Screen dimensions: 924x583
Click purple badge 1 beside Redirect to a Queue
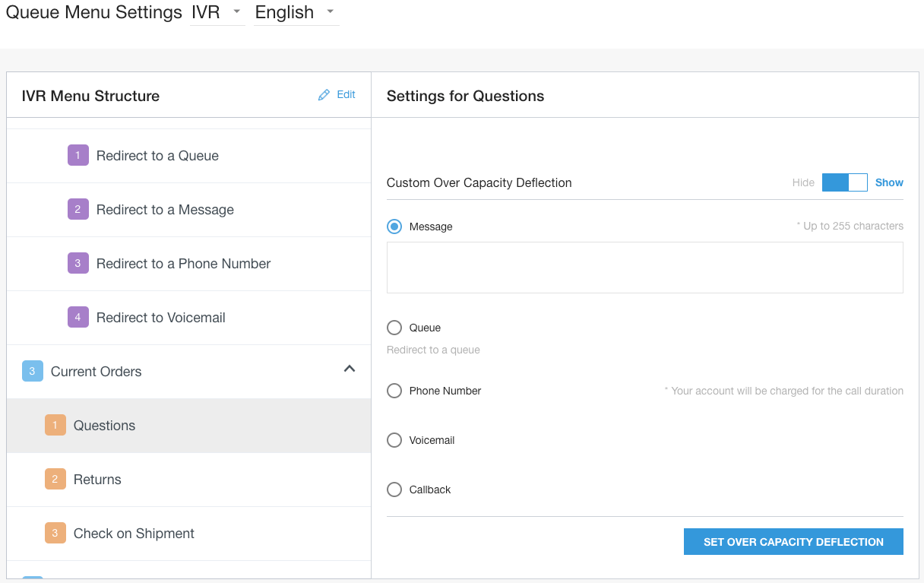[78, 155]
